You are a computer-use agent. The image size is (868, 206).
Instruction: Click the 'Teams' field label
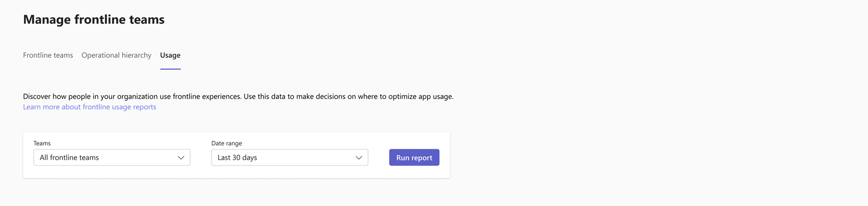click(x=42, y=143)
